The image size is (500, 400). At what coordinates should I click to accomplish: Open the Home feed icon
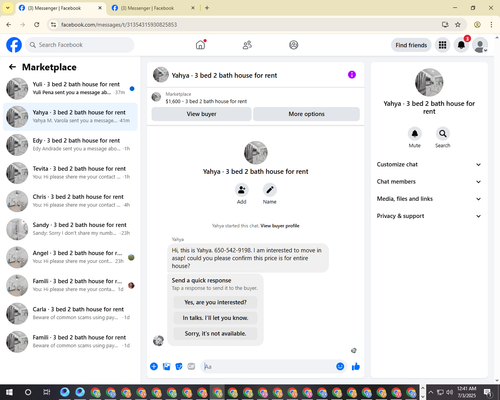point(200,45)
